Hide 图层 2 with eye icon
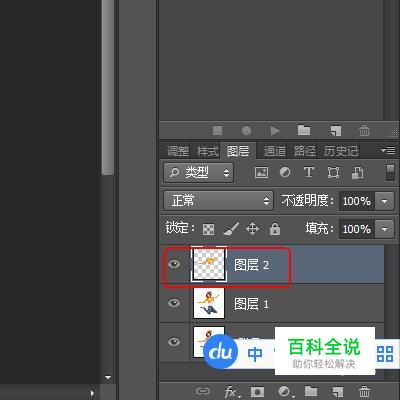Image resolution: width=400 pixels, height=400 pixels. click(174, 264)
